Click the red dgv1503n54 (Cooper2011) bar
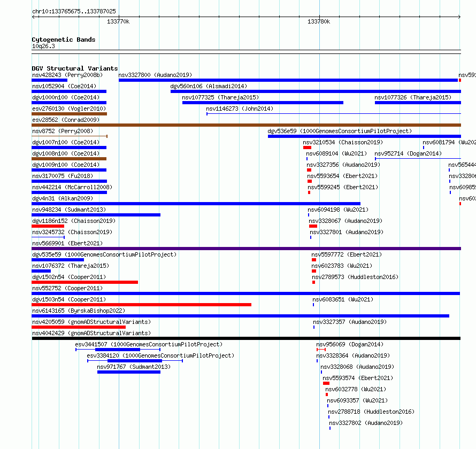Viewport: 476px width, 449px height. [142, 305]
